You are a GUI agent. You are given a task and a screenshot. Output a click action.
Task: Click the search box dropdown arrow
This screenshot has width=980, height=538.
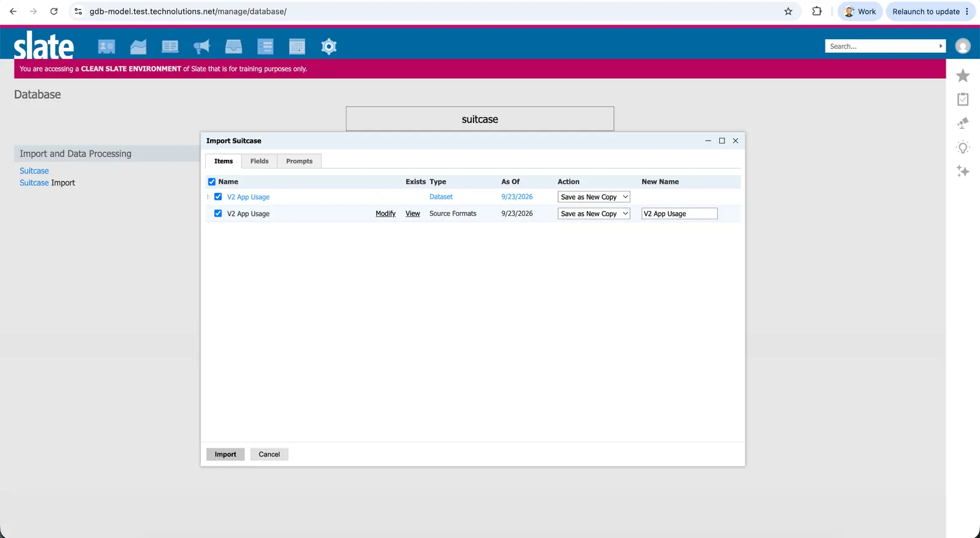coord(941,46)
